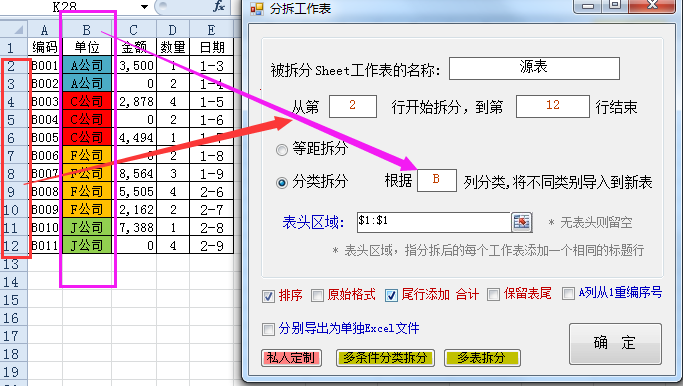
Task: Click the J公司 cell in row 12
Action: 87,245
